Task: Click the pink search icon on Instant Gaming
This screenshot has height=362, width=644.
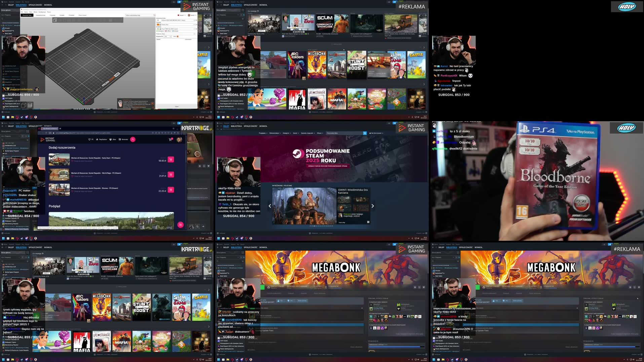Action: 132,139
